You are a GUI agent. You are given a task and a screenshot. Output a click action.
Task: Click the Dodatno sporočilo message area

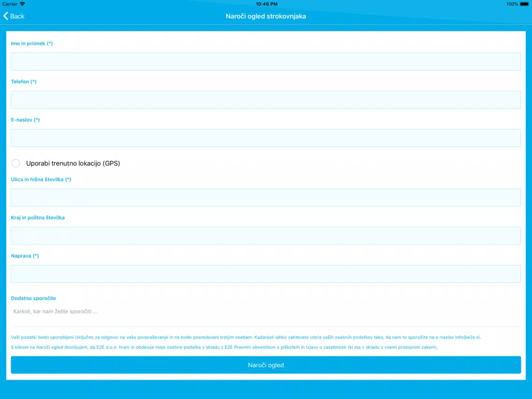point(266,316)
